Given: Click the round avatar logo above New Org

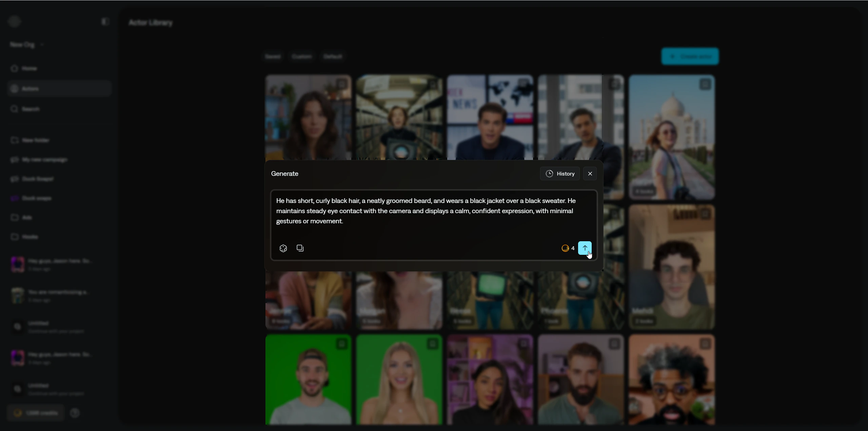Looking at the screenshot, I should coord(14,22).
